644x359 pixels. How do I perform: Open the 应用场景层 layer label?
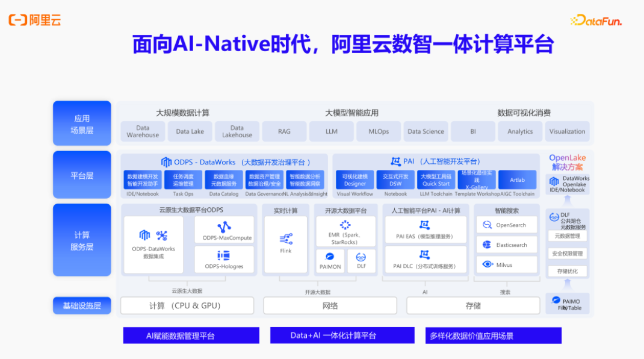[x=82, y=123]
